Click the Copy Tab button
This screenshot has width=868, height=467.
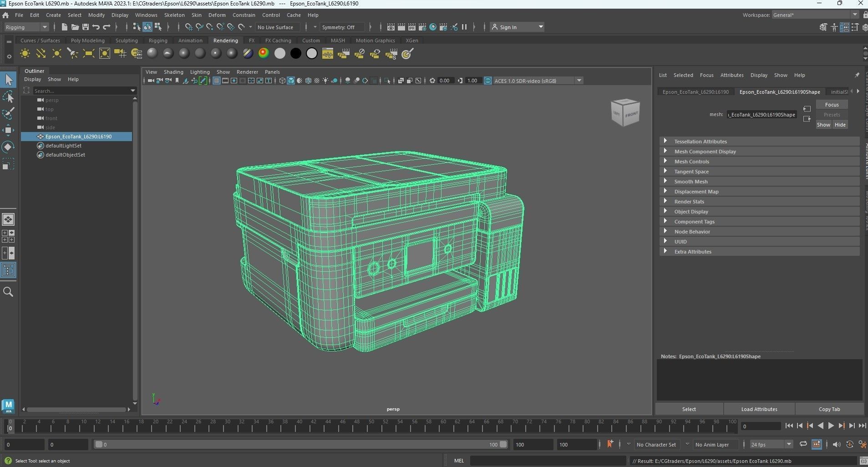click(829, 409)
